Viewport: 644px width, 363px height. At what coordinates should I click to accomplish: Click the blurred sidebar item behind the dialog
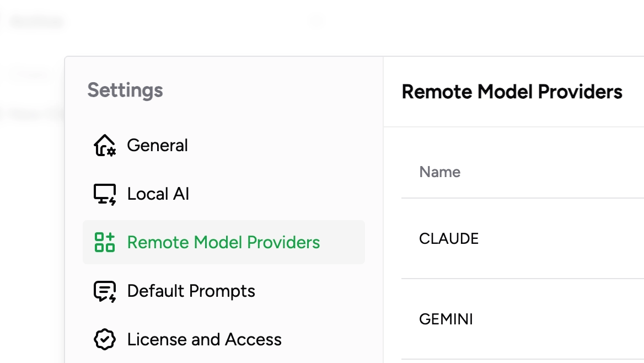pyautogui.click(x=30, y=73)
